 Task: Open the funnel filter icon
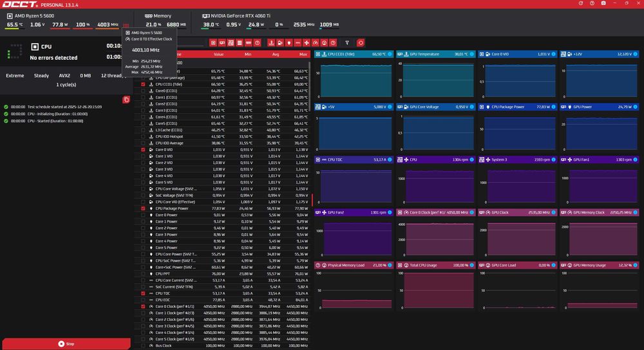pos(347,42)
